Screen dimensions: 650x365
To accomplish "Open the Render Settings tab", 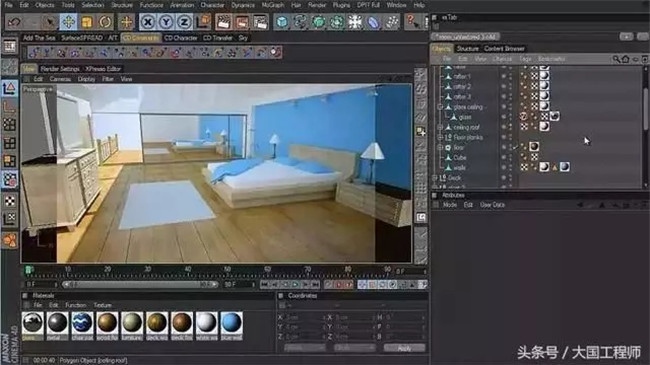I will click(60, 69).
